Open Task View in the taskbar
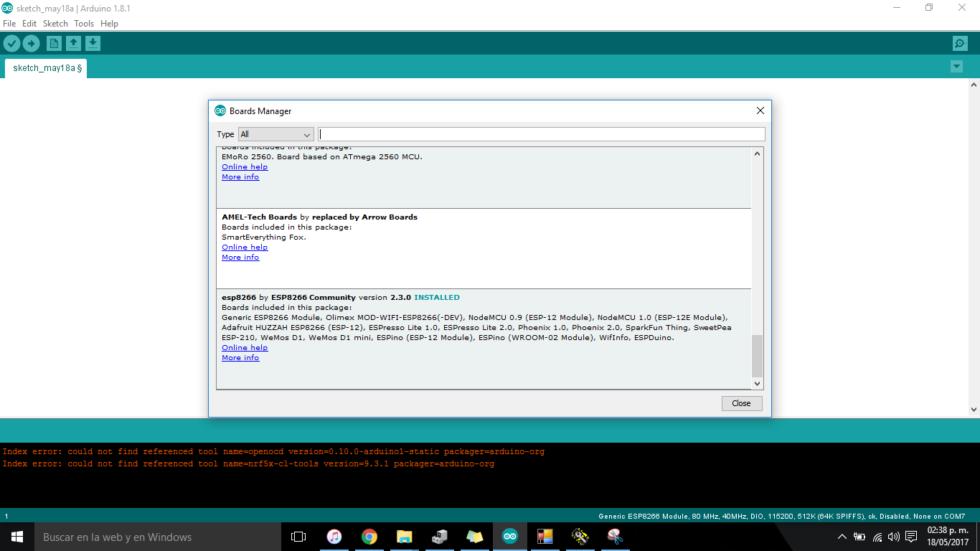The image size is (980, 551). coord(298,537)
